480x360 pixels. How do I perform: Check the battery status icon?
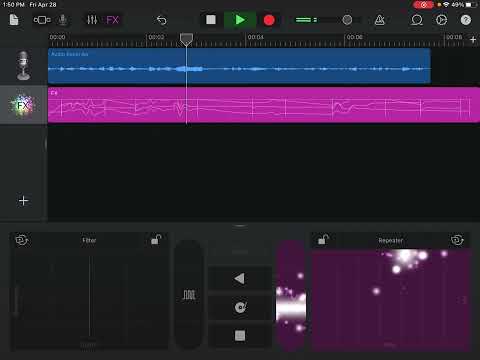click(x=471, y=5)
